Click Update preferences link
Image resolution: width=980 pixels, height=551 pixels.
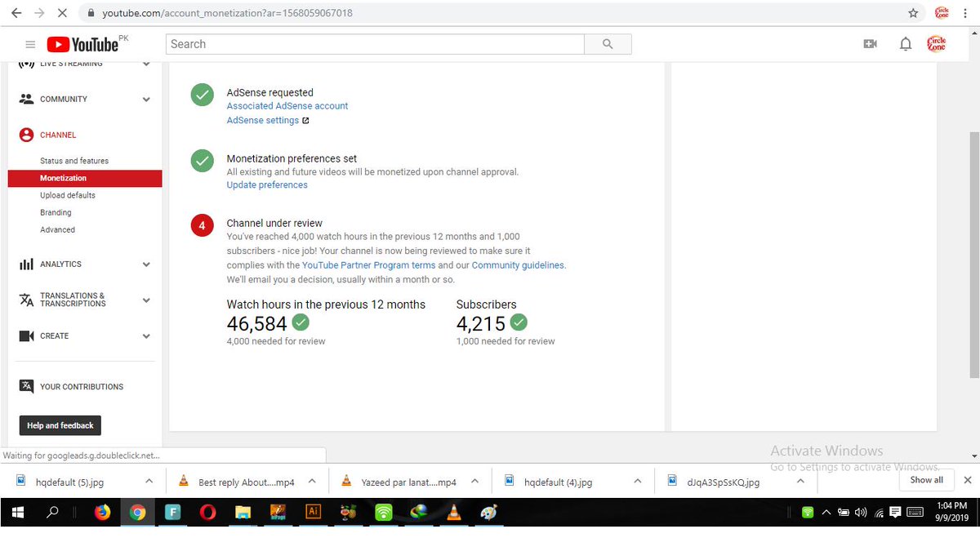(267, 185)
